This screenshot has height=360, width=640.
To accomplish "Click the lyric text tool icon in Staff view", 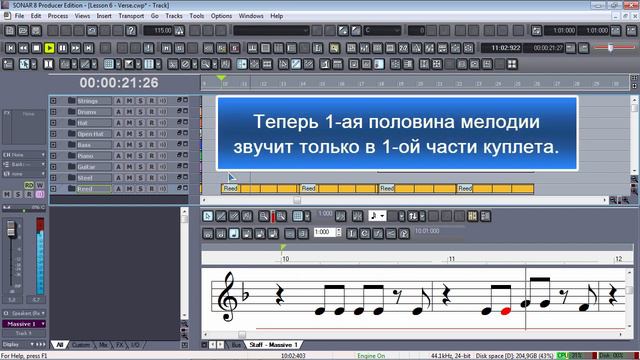I will [352, 233].
